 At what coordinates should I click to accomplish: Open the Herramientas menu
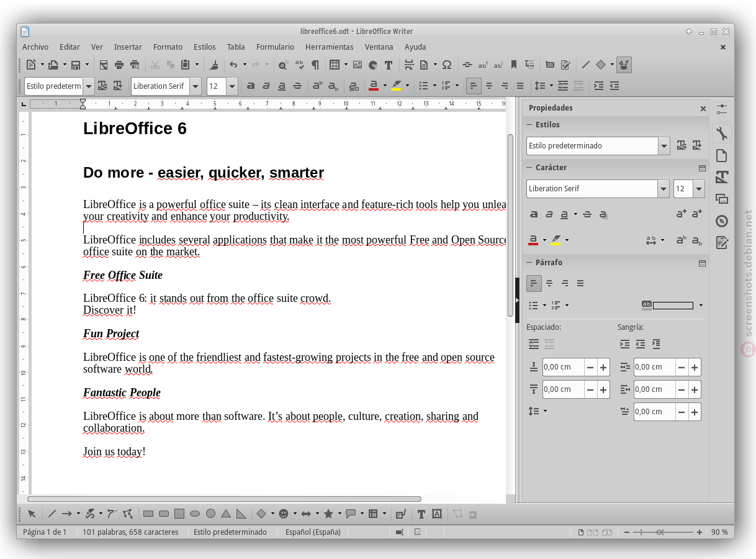tap(329, 47)
